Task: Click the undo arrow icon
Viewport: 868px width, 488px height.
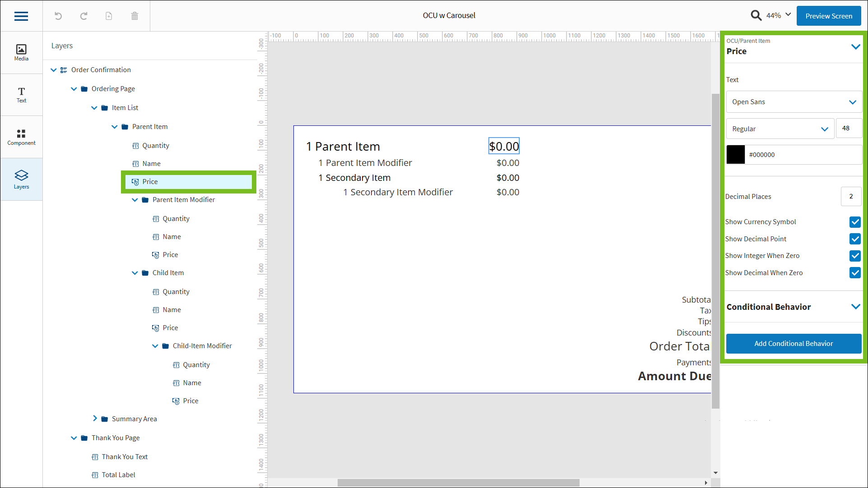Action: [58, 16]
